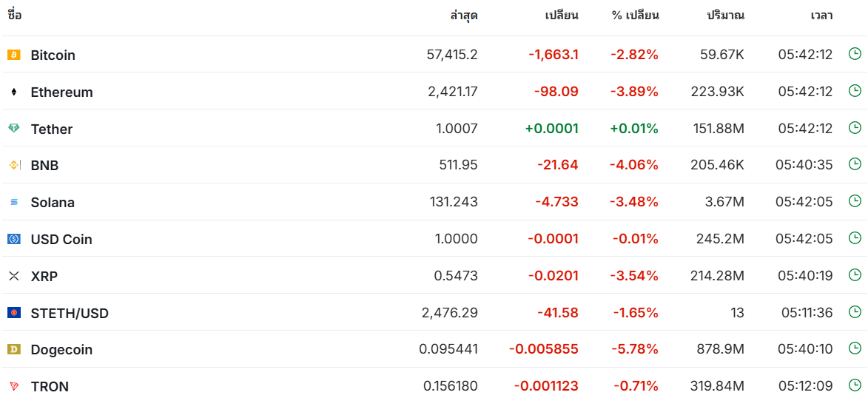
Task: Sort by the ชื่อ column header
Action: (15, 15)
